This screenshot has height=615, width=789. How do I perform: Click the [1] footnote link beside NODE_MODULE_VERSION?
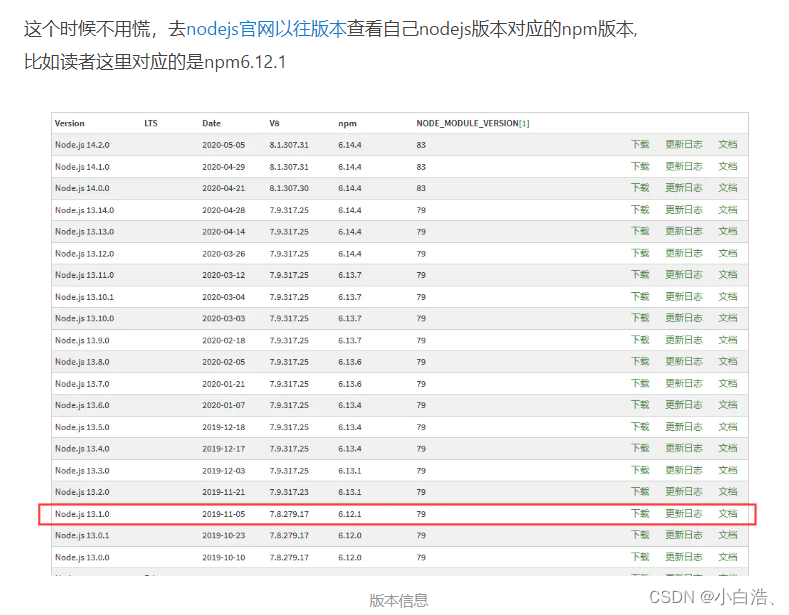click(524, 123)
